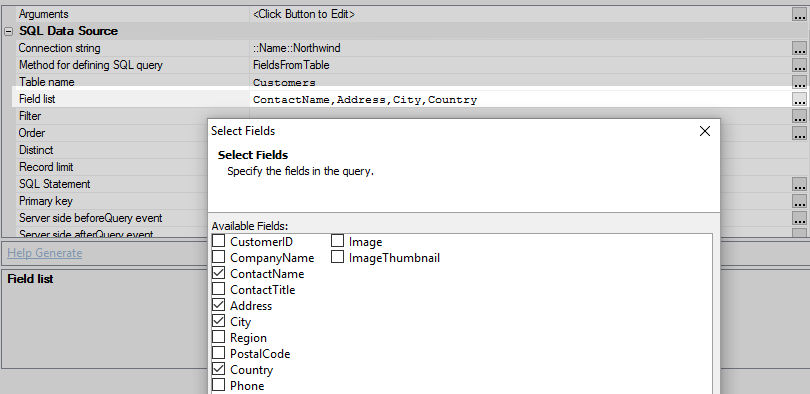Select the ::Name::Northwind connection string value
Viewport: 810px width, 394px height.
point(297,49)
